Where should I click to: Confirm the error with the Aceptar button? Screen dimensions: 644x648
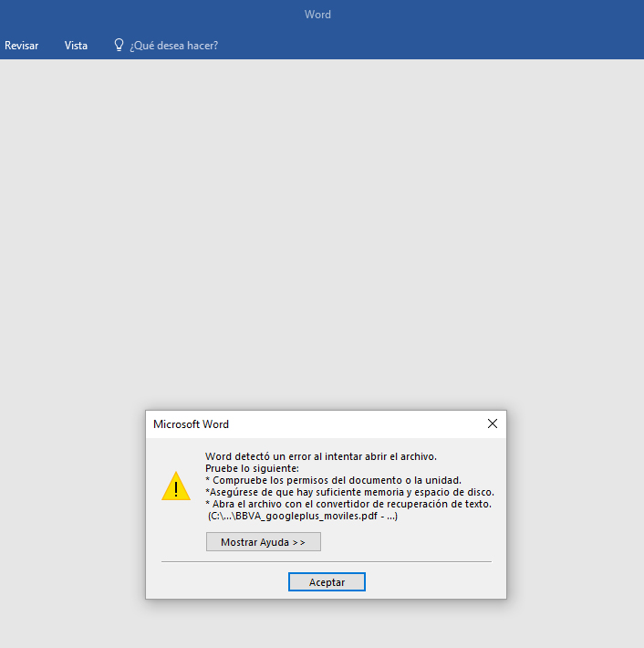tap(327, 582)
